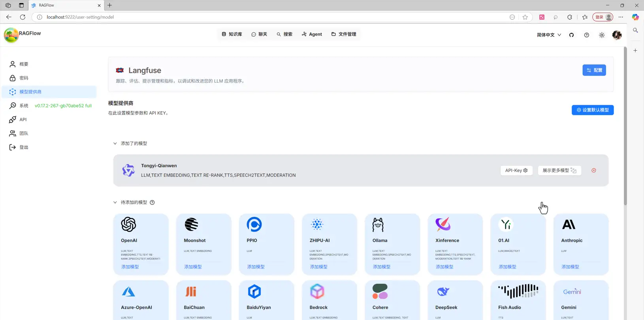
Task: Click 添加模型 link under Moonshot
Action: 193,267
